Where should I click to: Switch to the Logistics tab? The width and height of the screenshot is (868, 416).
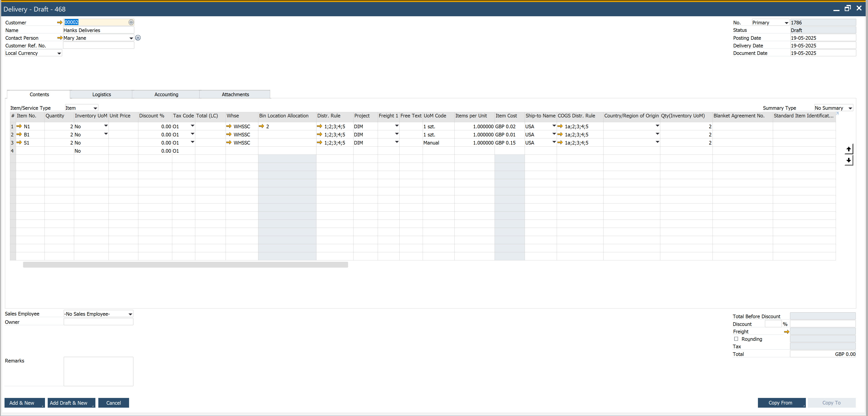(101, 94)
